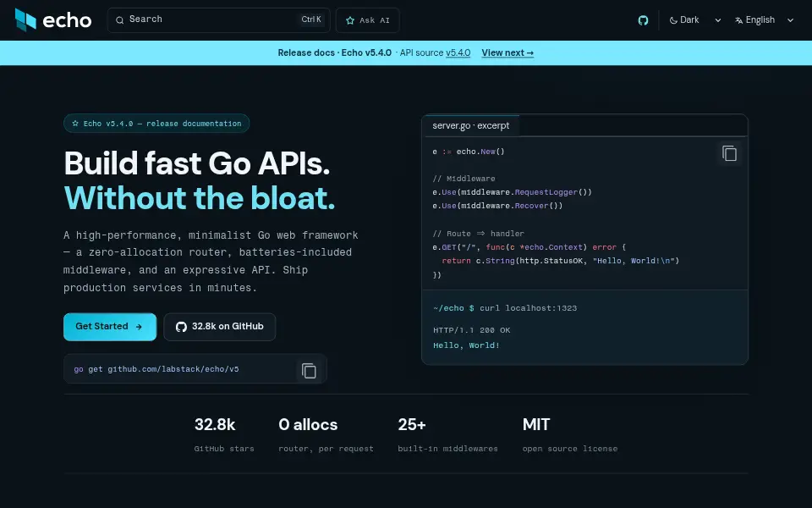The width and height of the screenshot is (812, 508).
Task: Click the 32.8k GitHub stars stat
Action: [224, 434]
